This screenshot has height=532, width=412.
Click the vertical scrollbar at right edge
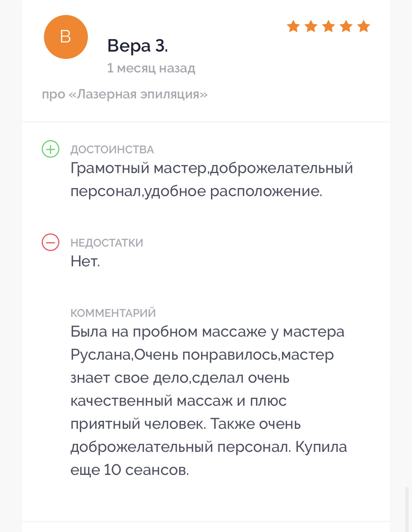pyautogui.click(x=407, y=509)
